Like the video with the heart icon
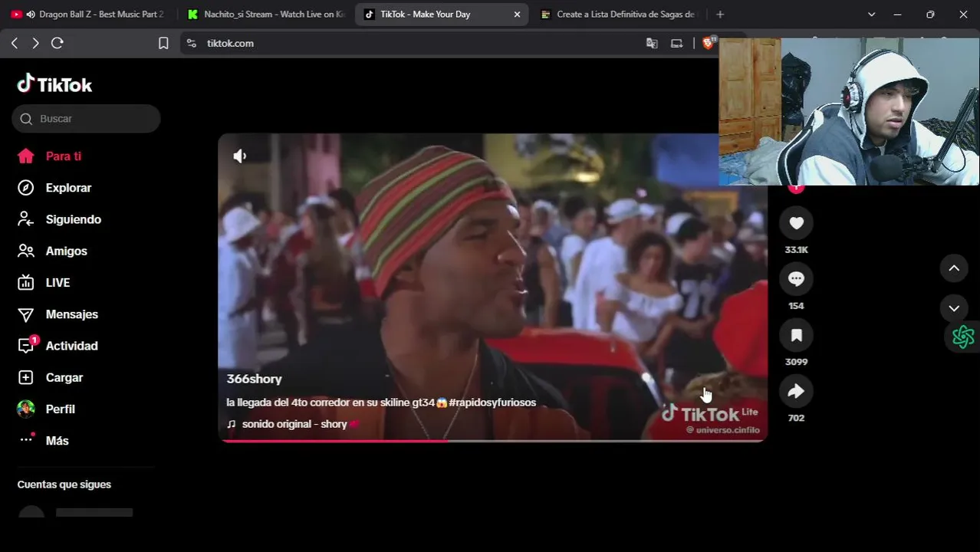 (x=796, y=223)
